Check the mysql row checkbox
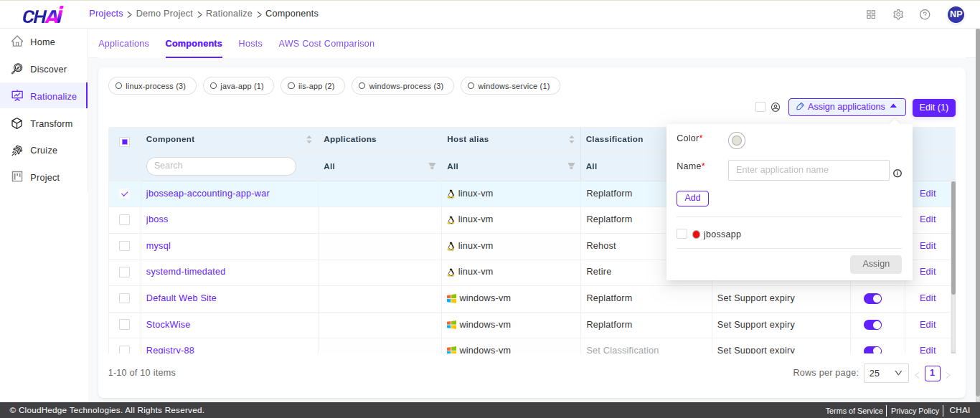Viewport: 980px width, 418px height. click(x=124, y=245)
